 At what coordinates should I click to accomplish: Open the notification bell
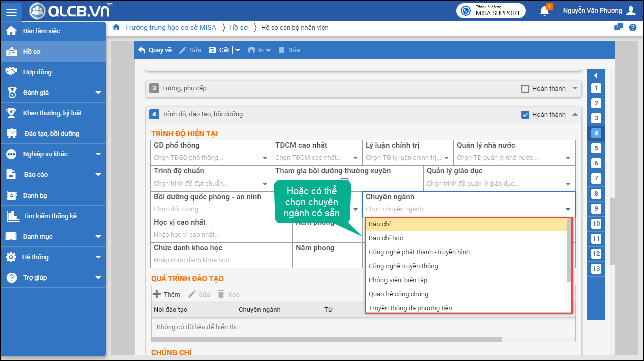click(x=544, y=11)
